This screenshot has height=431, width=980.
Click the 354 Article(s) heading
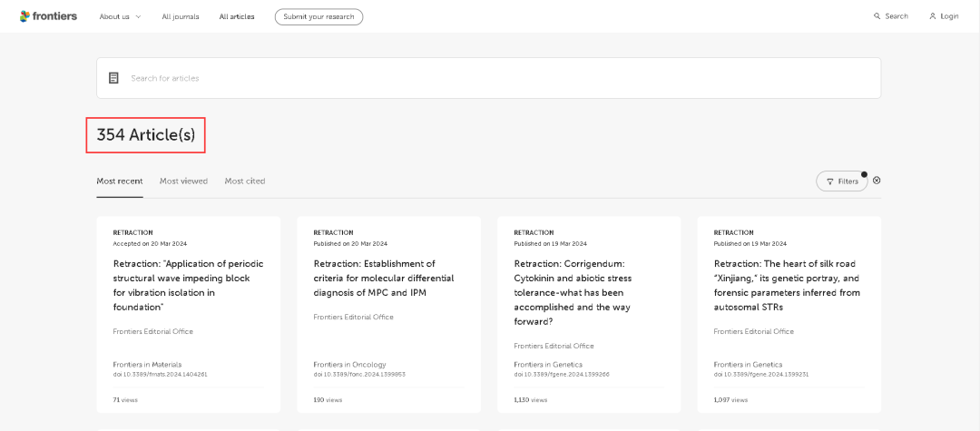coord(145,134)
